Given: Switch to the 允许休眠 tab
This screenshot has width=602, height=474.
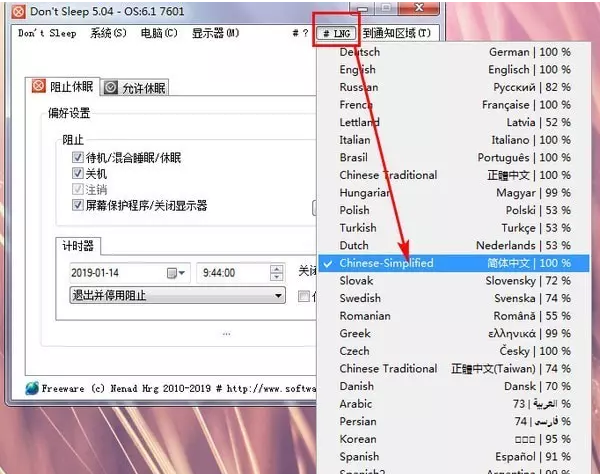Looking at the screenshot, I should tap(136, 88).
